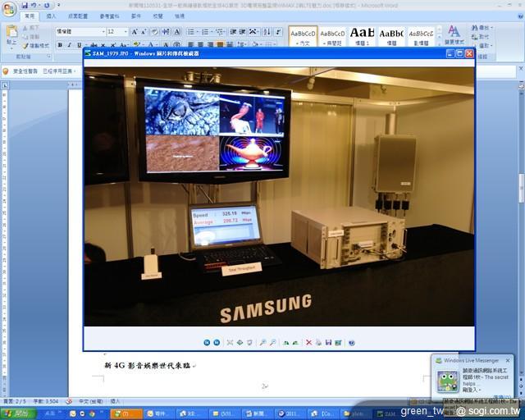Expand the font name dropdown

point(103,31)
